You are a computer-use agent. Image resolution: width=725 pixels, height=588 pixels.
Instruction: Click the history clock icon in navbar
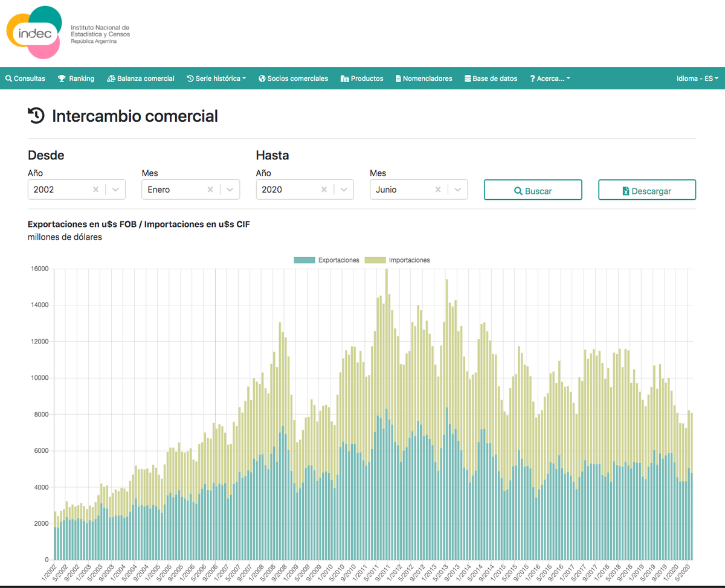[x=190, y=78]
